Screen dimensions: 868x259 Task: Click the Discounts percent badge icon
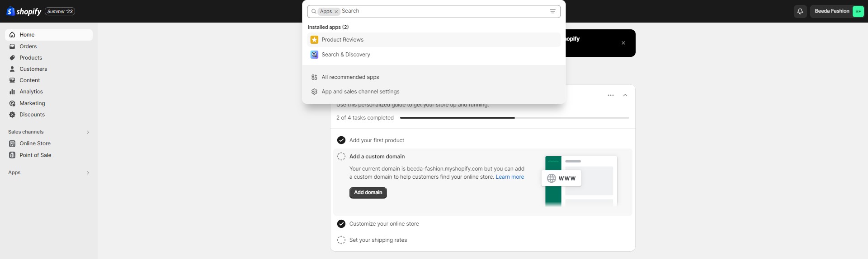(x=12, y=115)
